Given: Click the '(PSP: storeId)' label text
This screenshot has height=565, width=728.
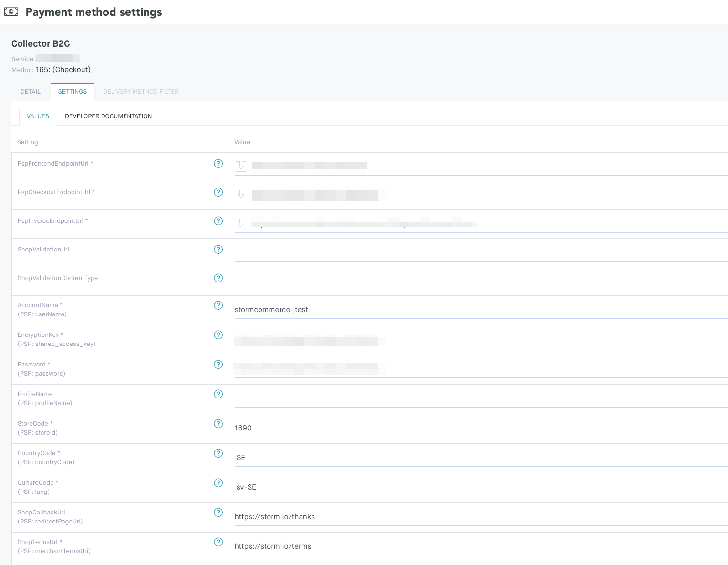Looking at the screenshot, I should click(x=38, y=433).
